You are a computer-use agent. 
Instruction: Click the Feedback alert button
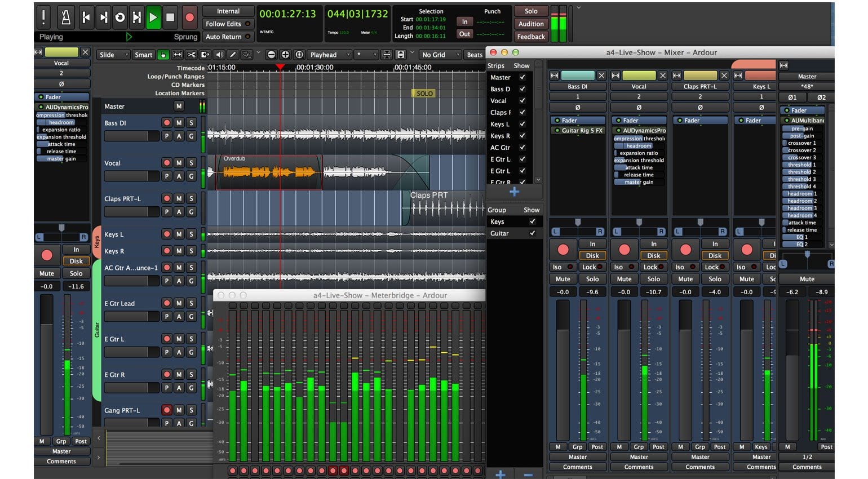[531, 37]
